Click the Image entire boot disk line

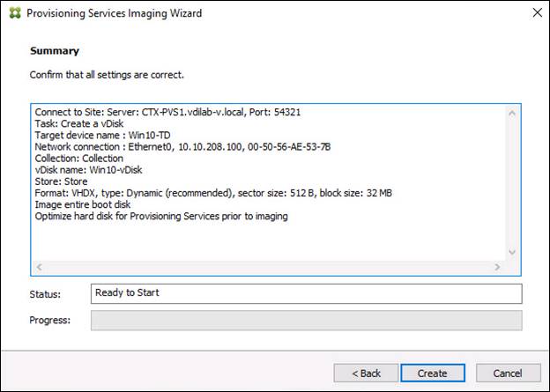[x=84, y=204]
